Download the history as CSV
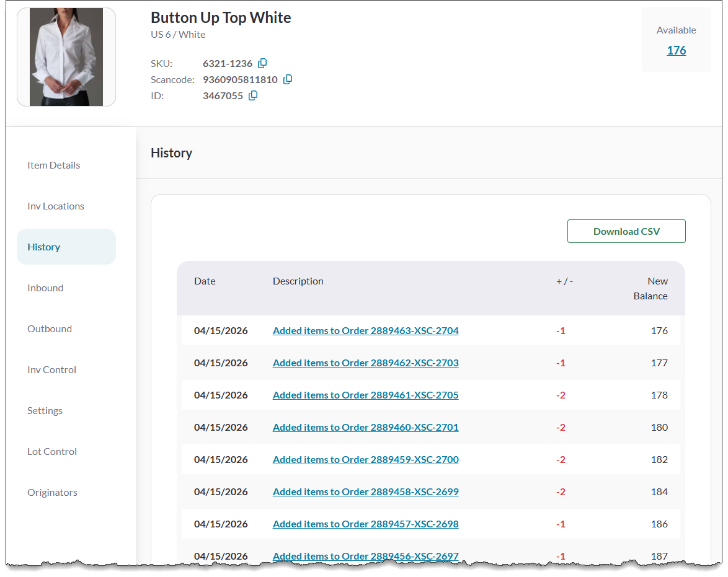 tap(626, 231)
